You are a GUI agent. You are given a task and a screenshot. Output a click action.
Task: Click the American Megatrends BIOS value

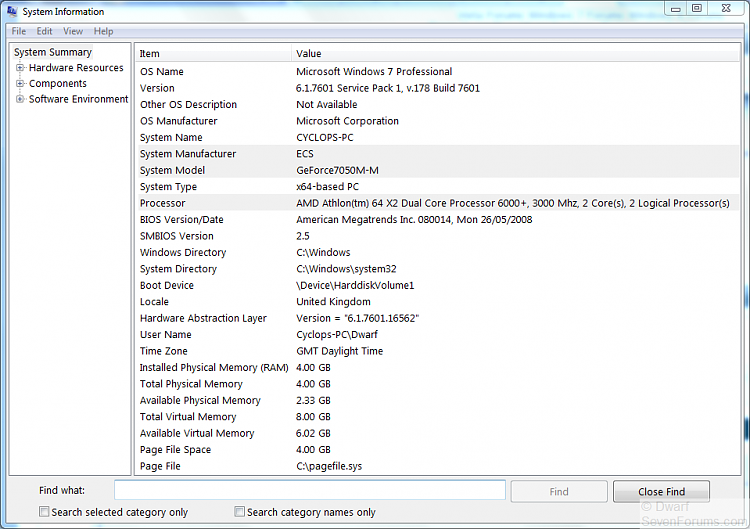coord(414,220)
